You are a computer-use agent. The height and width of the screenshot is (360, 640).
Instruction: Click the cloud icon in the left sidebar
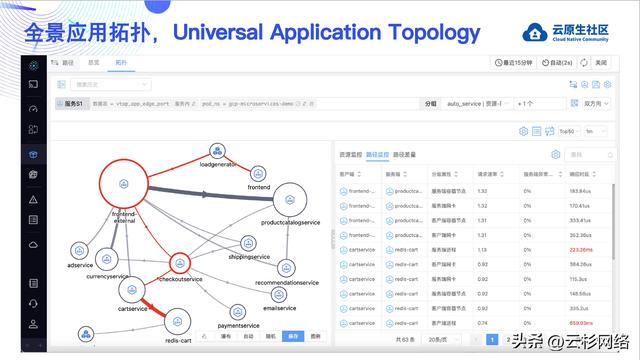click(33, 244)
